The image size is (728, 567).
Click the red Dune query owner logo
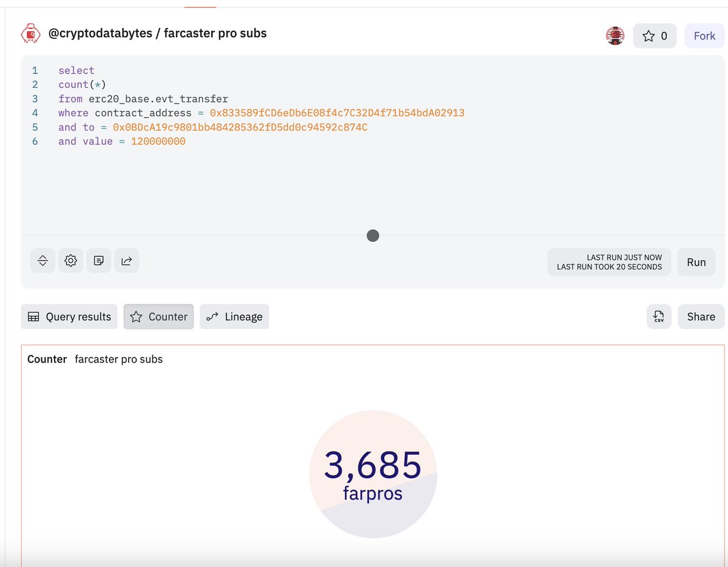pos(31,35)
